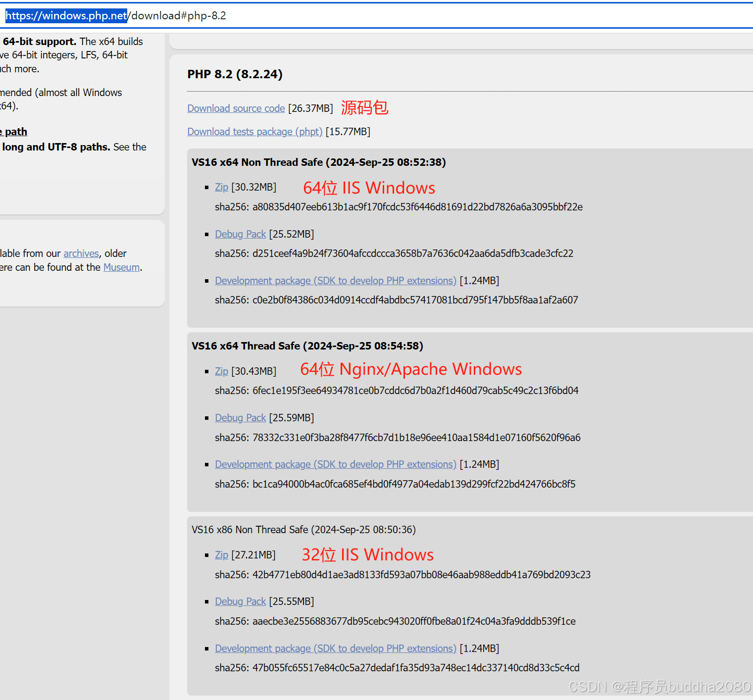Click Download tests package (phpt) link
753x700 pixels.
coord(254,132)
